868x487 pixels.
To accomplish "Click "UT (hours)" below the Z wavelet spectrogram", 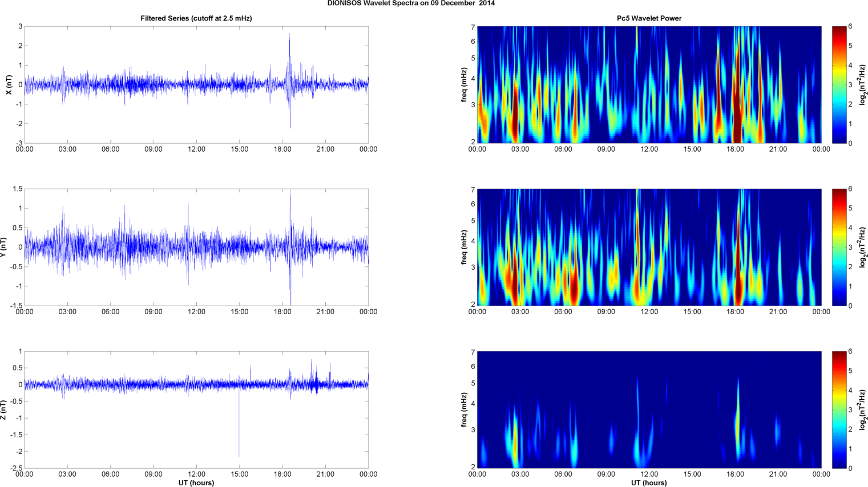I will pos(649,483).
